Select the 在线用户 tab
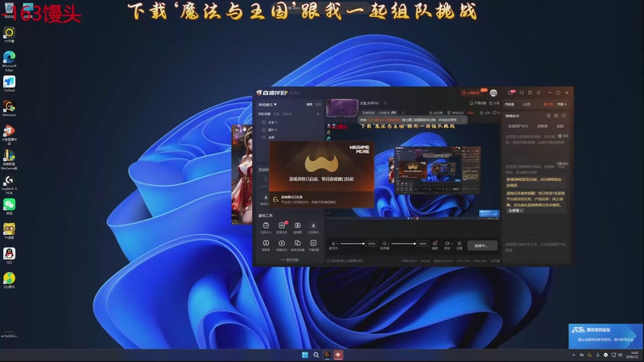The image size is (644, 362). [518, 126]
